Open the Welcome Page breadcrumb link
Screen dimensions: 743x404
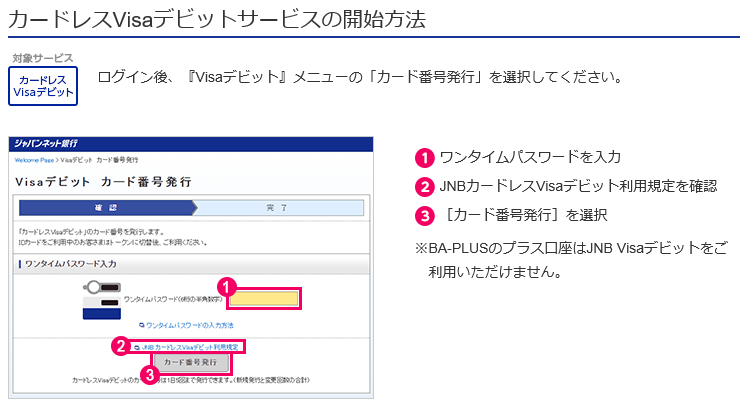(x=34, y=160)
